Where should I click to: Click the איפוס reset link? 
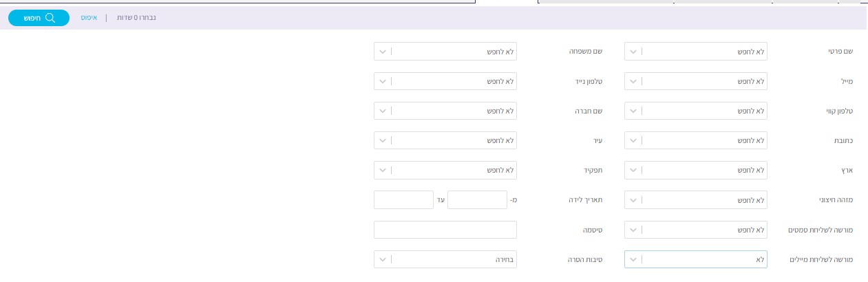(89, 18)
